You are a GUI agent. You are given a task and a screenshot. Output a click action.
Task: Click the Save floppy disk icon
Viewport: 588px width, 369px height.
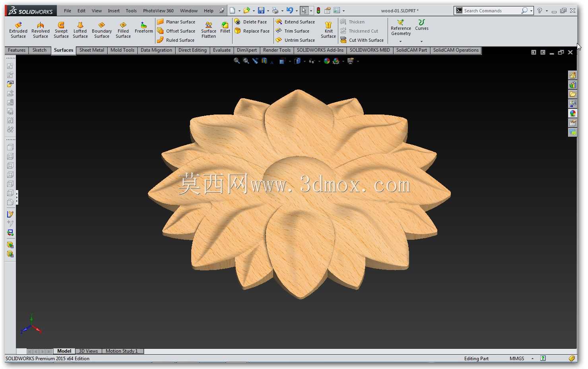pyautogui.click(x=261, y=11)
